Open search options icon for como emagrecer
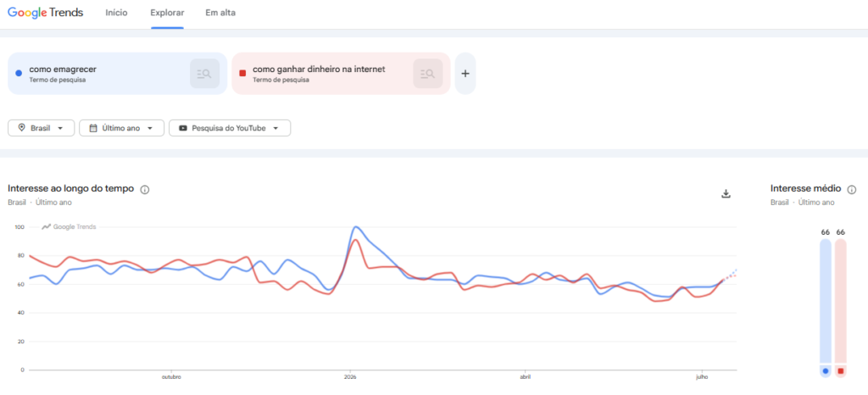 point(205,74)
